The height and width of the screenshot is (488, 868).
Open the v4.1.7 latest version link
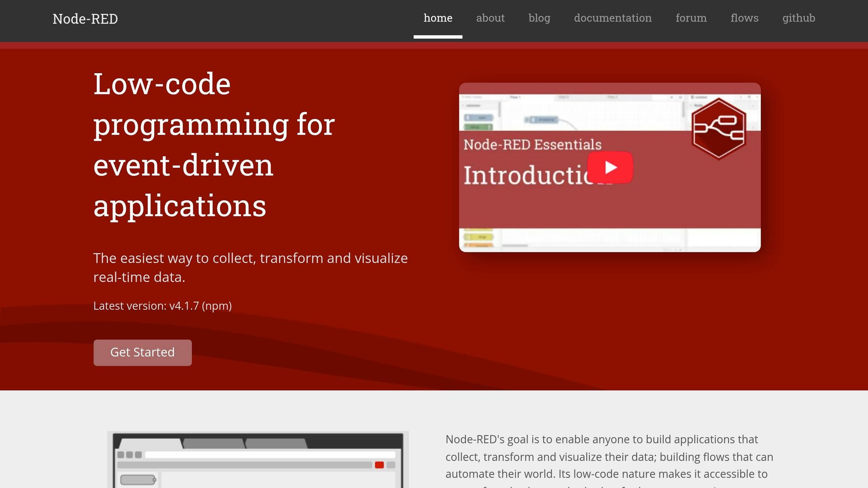pos(184,306)
